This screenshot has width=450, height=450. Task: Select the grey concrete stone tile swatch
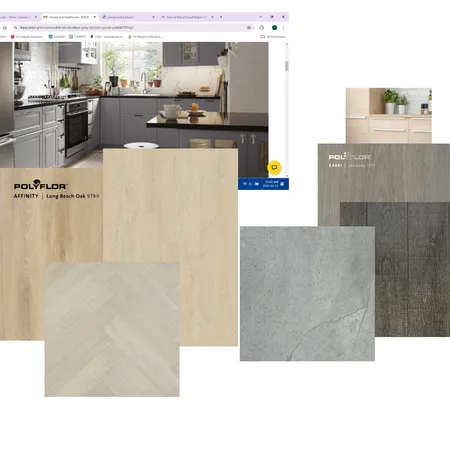pyautogui.click(x=307, y=293)
